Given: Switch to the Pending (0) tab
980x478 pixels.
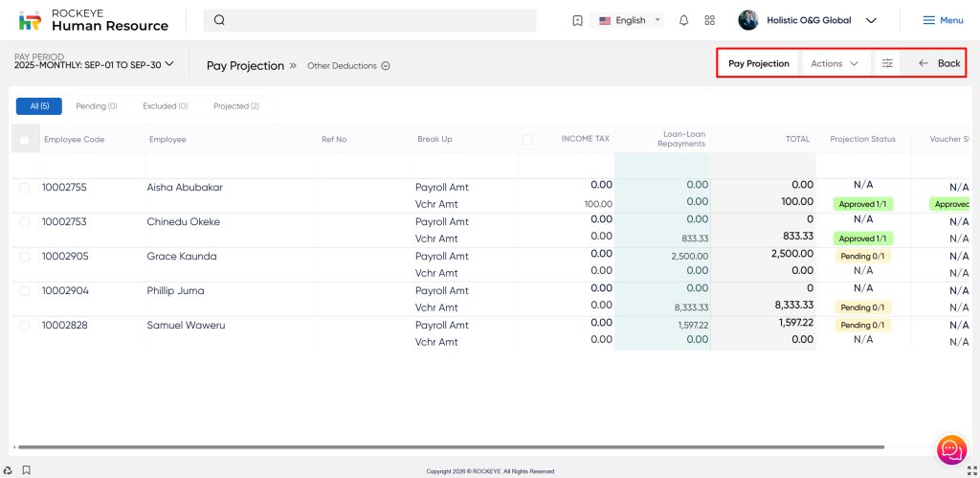Looking at the screenshot, I should coord(97,106).
